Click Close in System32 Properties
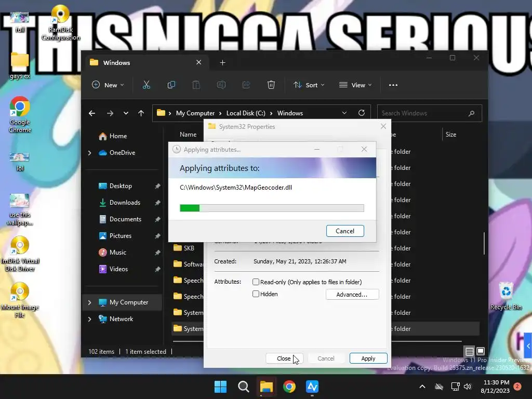 pyautogui.click(x=284, y=358)
